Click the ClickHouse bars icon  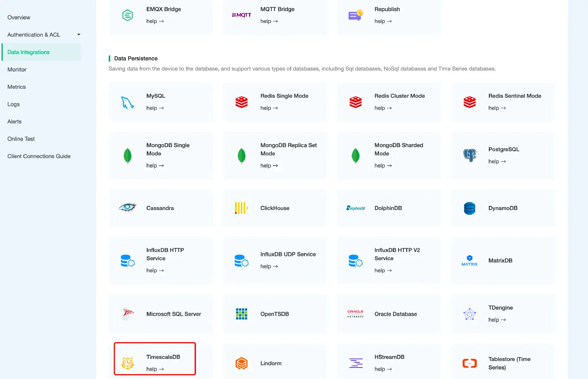[241, 208]
